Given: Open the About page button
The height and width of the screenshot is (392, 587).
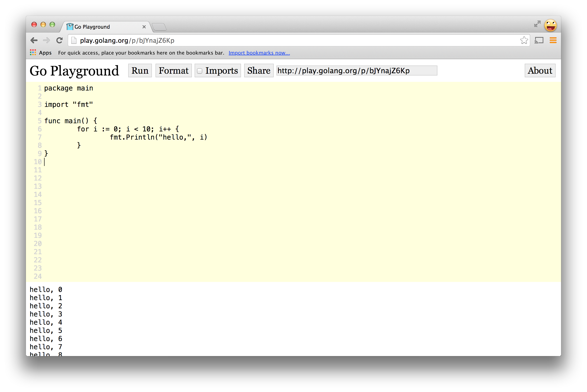Looking at the screenshot, I should [x=540, y=71].
